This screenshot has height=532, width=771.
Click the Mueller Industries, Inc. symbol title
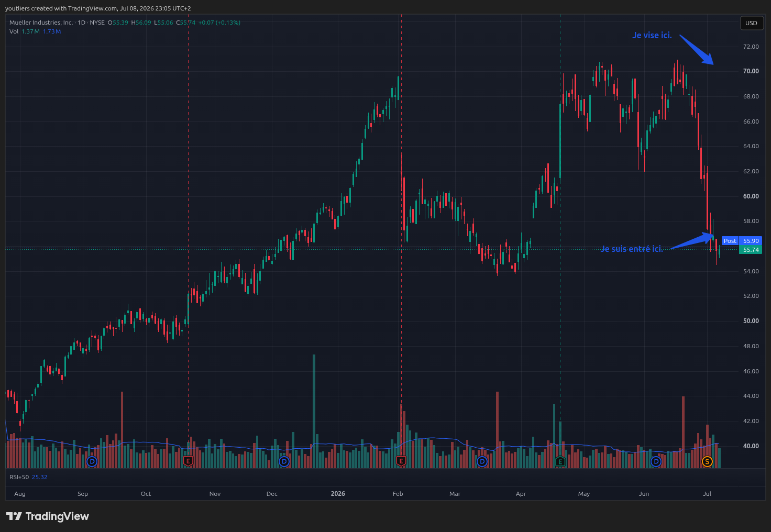coord(41,23)
